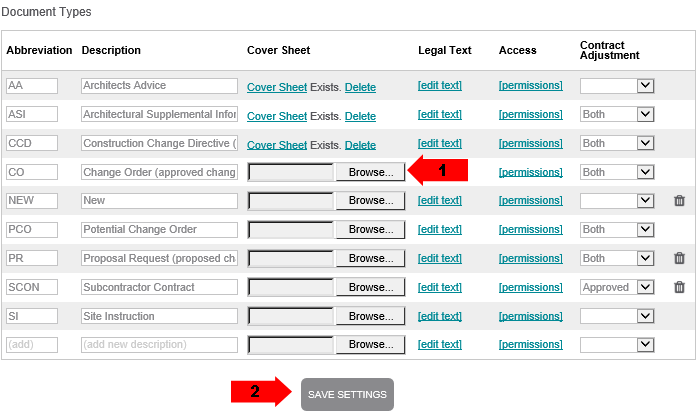Open the Contract Adjustment dropdown for CO
The height and width of the screenshot is (420, 697).
[x=617, y=172]
